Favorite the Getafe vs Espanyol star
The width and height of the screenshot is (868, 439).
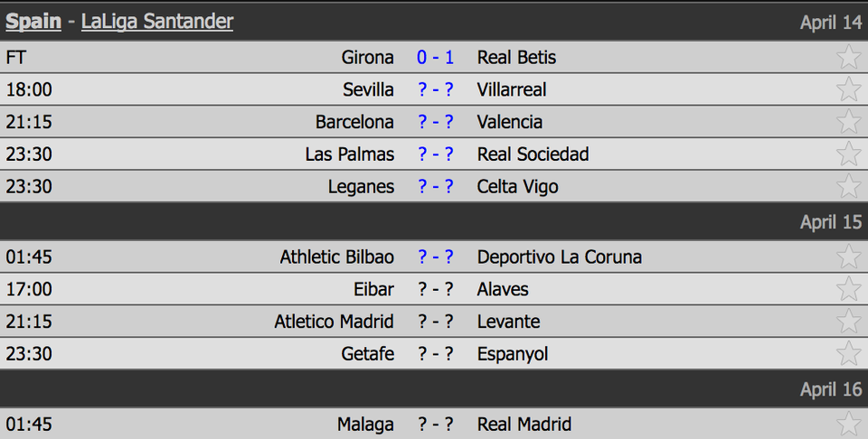click(x=848, y=353)
